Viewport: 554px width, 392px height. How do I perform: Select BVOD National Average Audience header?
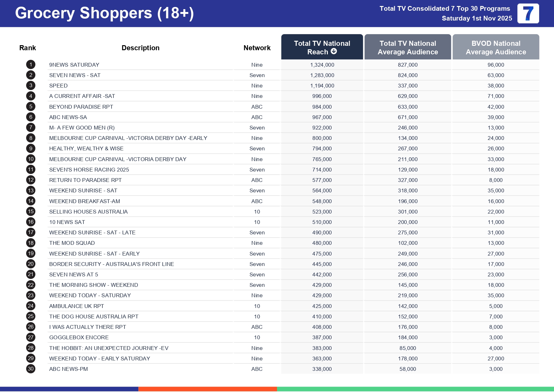click(496, 47)
